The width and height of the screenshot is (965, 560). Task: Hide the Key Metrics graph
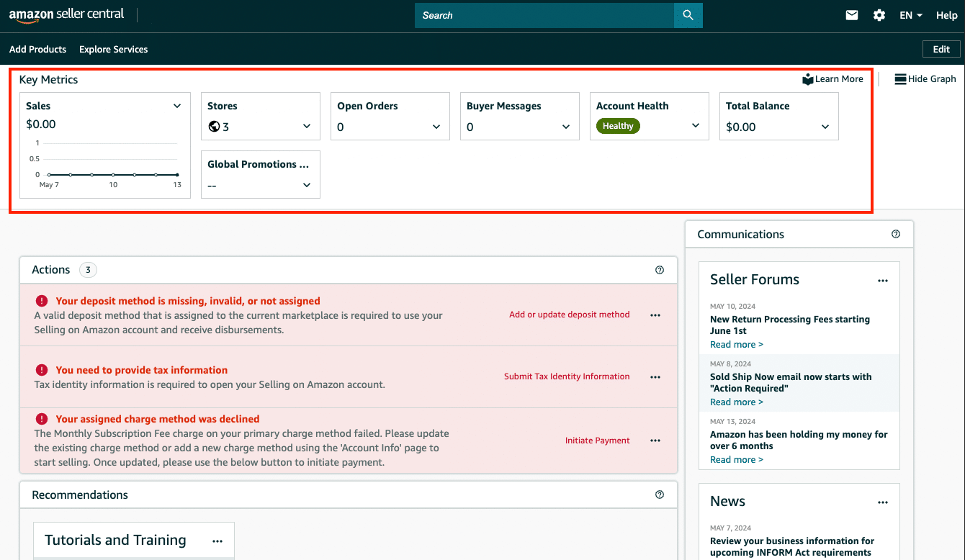click(925, 79)
